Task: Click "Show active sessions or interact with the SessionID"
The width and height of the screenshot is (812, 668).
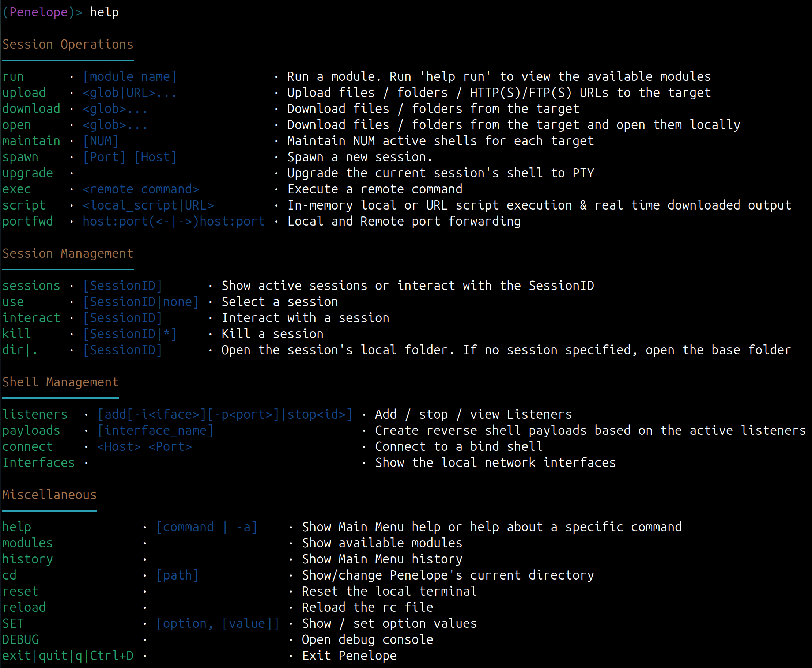Action: [x=408, y=286]
